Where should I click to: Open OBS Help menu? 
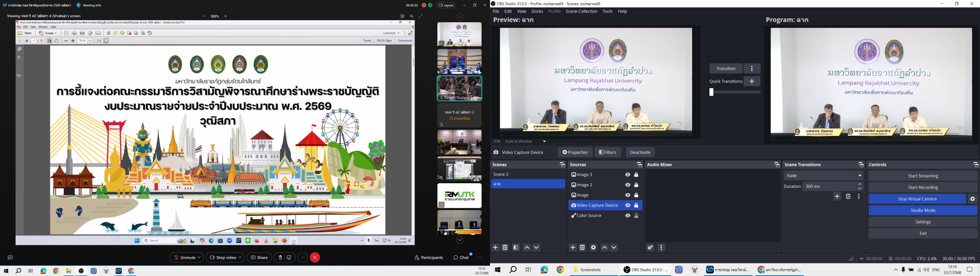(x=622, y=11)
